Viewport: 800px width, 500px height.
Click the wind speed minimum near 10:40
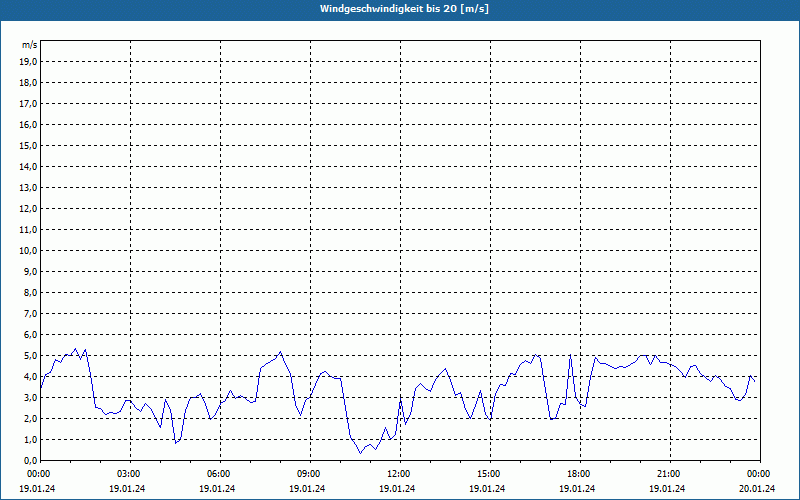(x=360, y=453)
